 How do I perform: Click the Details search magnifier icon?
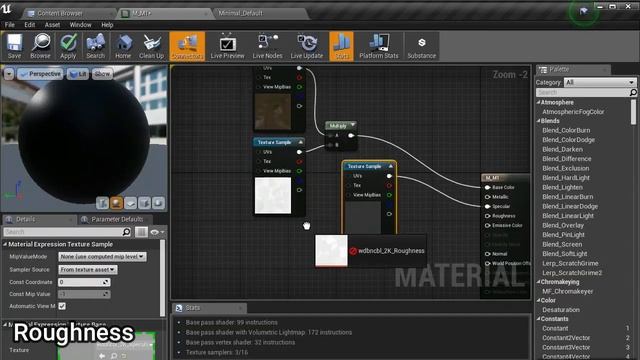click(x=127, y=232)
